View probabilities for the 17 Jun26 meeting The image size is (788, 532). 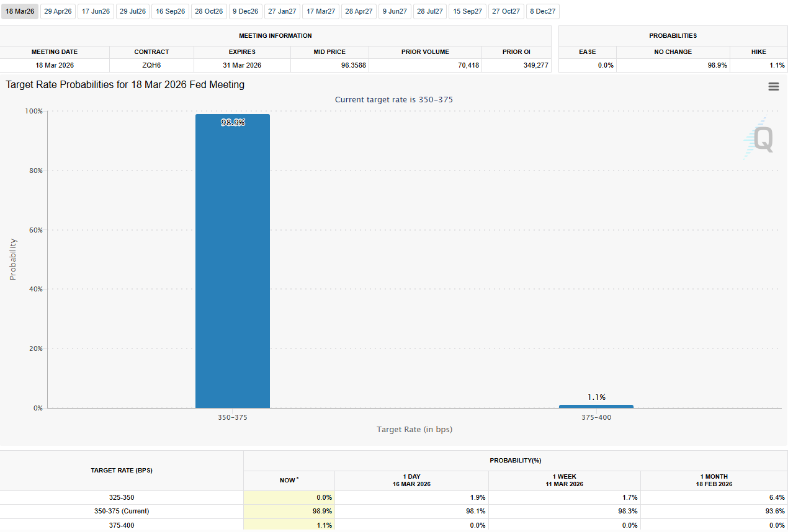[x=96, y=11]
